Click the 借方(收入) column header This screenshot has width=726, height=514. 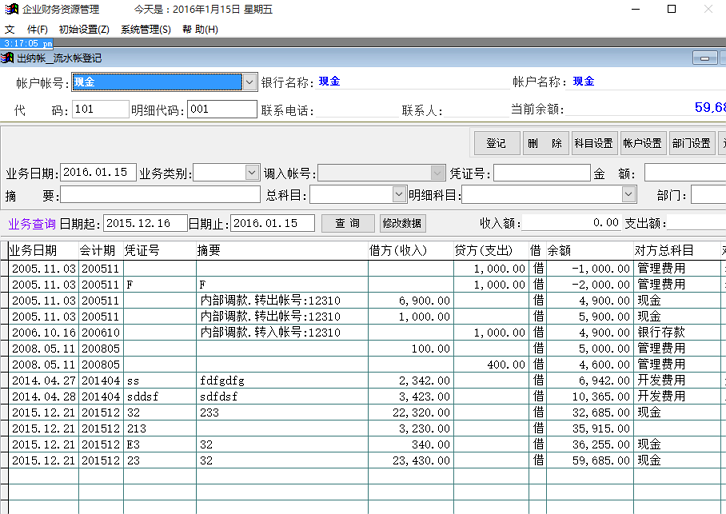click(x=411, y=251)
